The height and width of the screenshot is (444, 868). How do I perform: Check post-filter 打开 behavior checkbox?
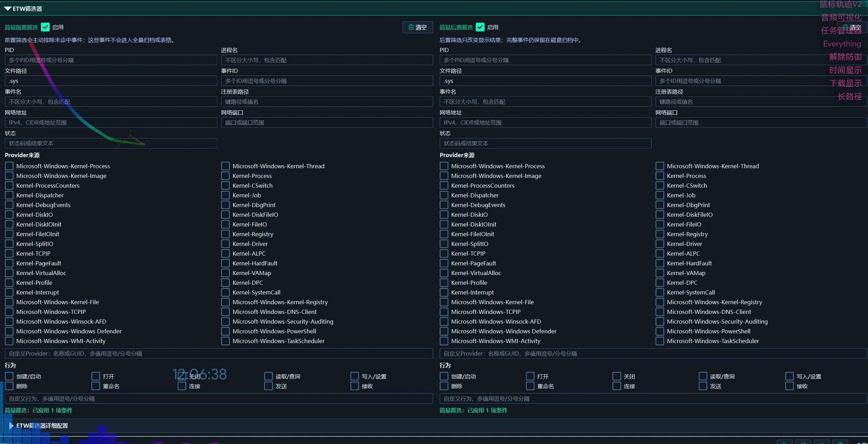[530, 376]
